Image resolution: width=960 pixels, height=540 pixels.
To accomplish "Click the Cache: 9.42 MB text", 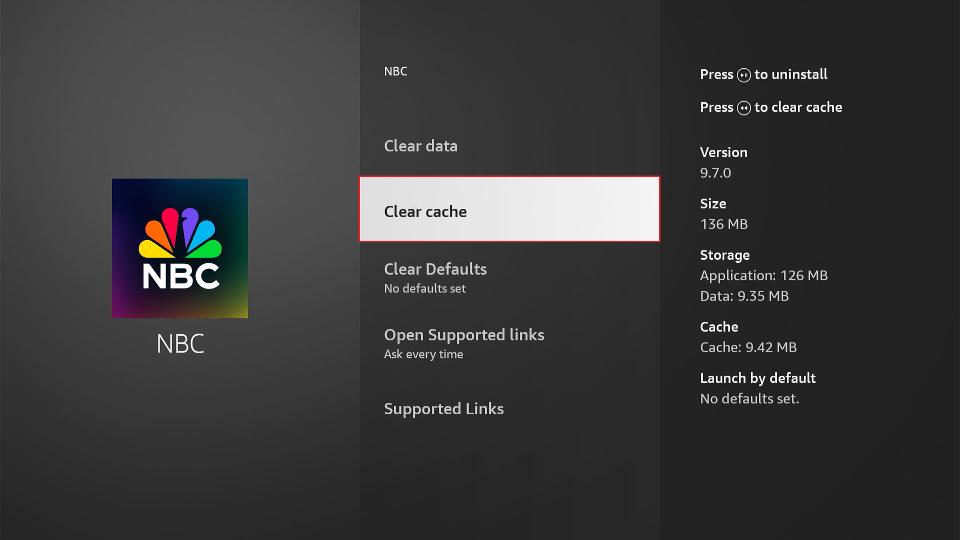I will [x=748, y=348].
